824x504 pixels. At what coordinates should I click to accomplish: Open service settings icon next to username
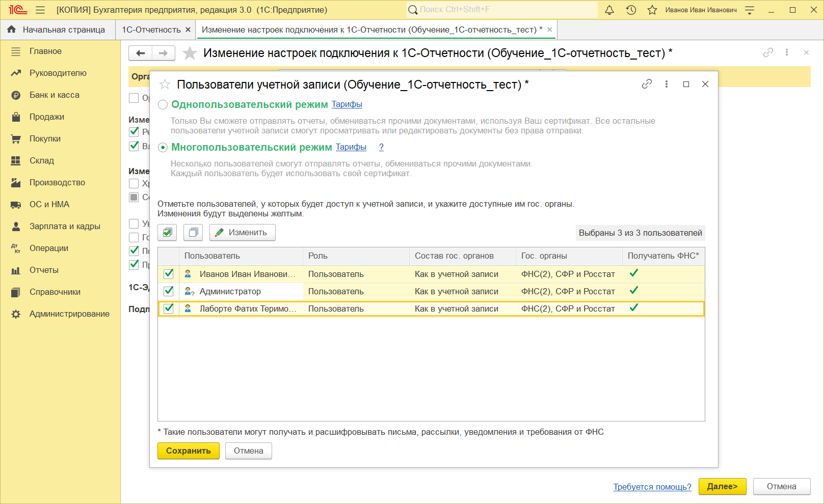(750, 10)
